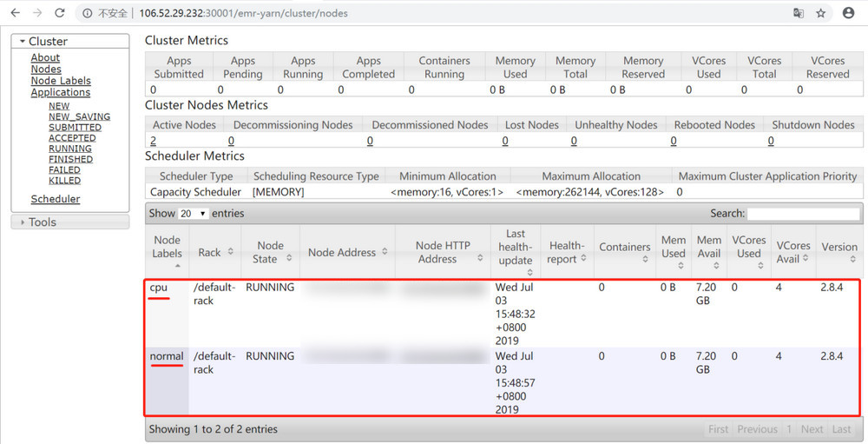Select RUNNING applications filter
The width and height of the screenshot is (868, 444).
click(70, 149)
